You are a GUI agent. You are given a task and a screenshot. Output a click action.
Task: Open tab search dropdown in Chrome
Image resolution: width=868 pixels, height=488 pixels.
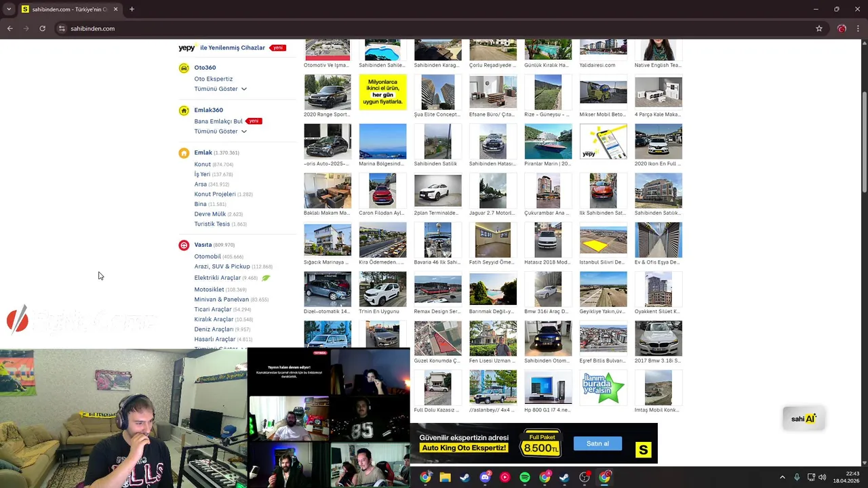coord(9,9)
